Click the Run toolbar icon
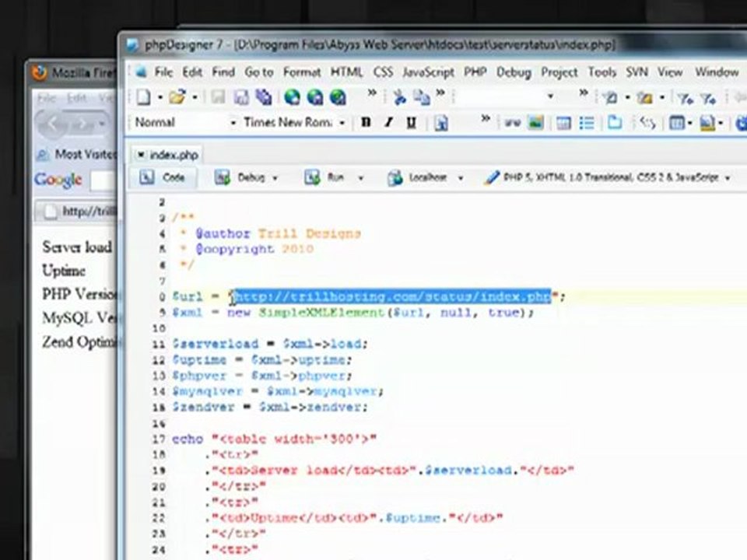 [x=312, y=177]
